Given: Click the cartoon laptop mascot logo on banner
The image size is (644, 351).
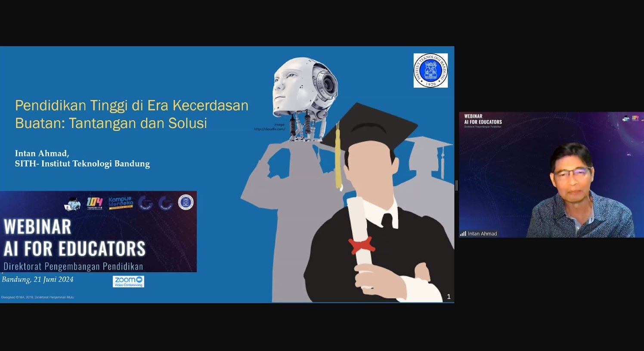Looking at the screenshot, I should 72,204.
